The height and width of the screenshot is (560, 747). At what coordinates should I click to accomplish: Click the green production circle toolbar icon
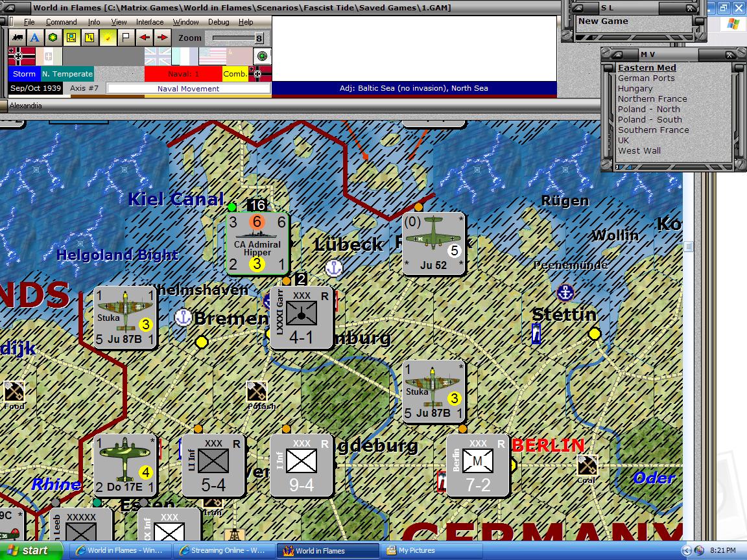pyautogui.click(x=52, y=37)
